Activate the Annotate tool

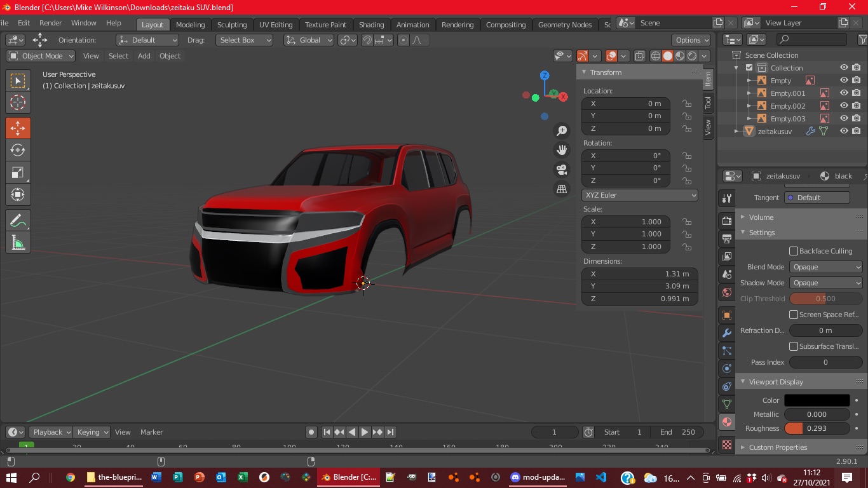[x=18, y=220]
